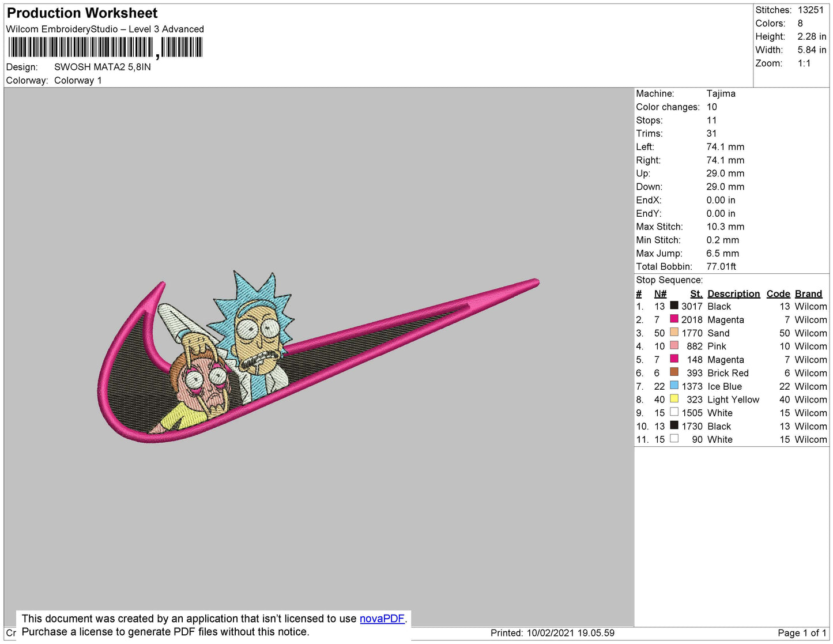Select the Light Yellow color swatch
This screenshot has height=644, width=833.
click(674, 398)
